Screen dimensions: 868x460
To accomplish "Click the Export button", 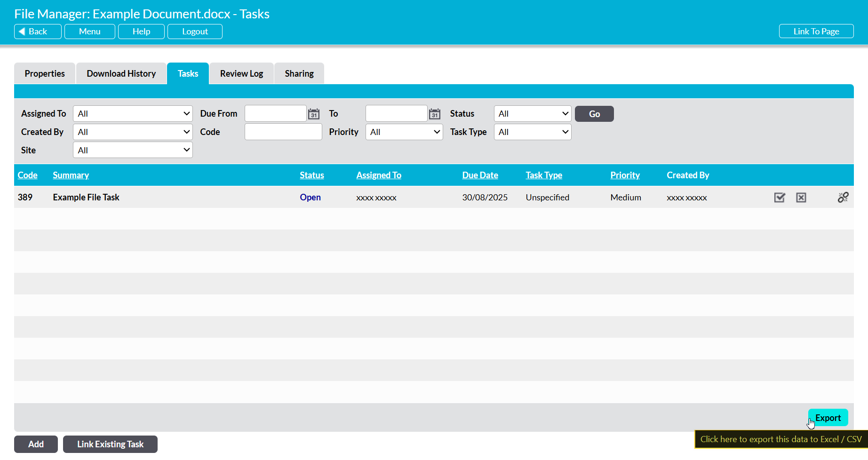I will 828,418.
